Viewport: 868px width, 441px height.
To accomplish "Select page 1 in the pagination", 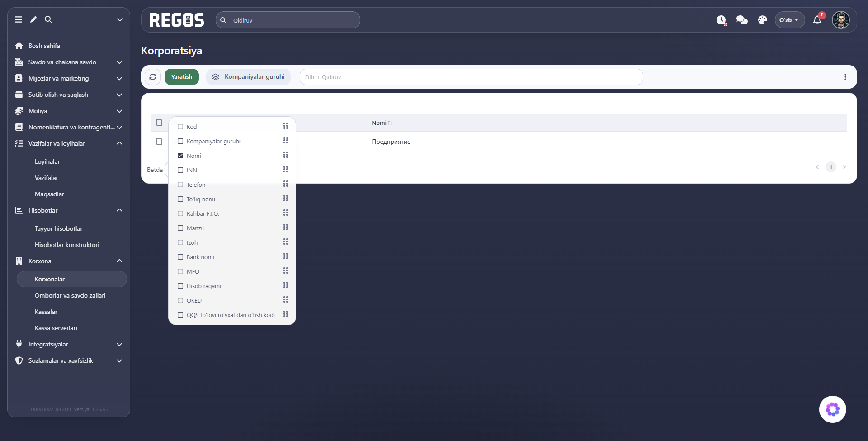I will click(x=831, y=167).
